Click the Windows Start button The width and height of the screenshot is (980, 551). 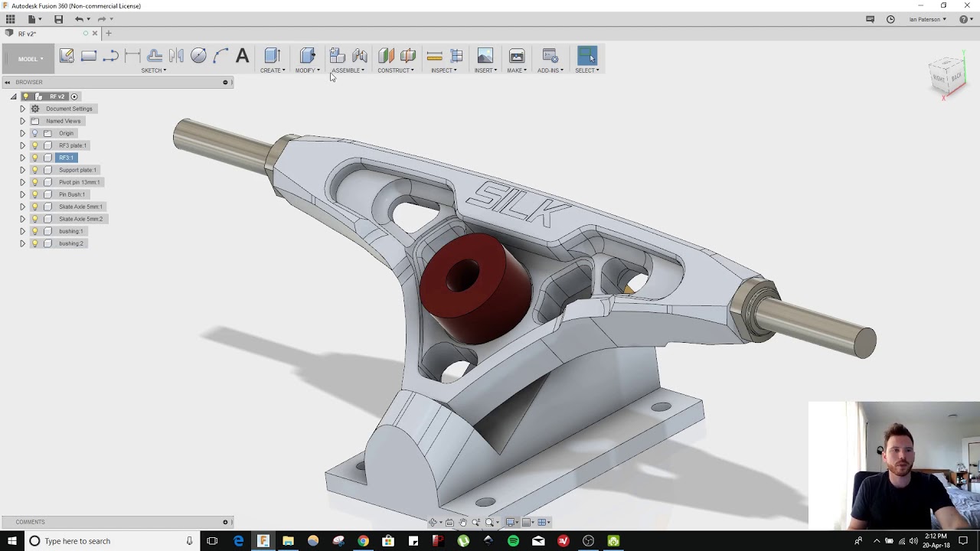11,541
